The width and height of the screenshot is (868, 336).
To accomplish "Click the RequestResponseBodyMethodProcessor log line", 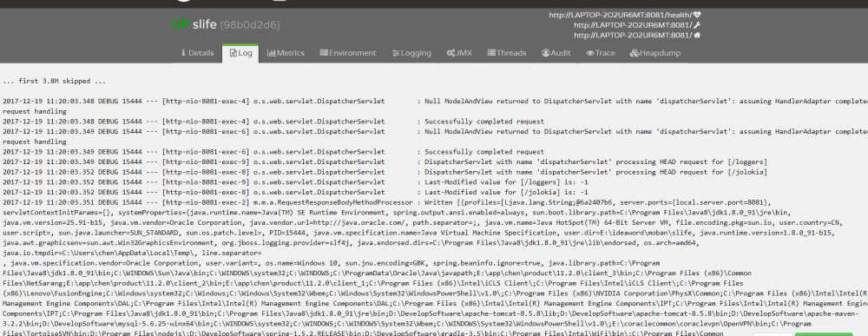I will (x=387, y=202).
